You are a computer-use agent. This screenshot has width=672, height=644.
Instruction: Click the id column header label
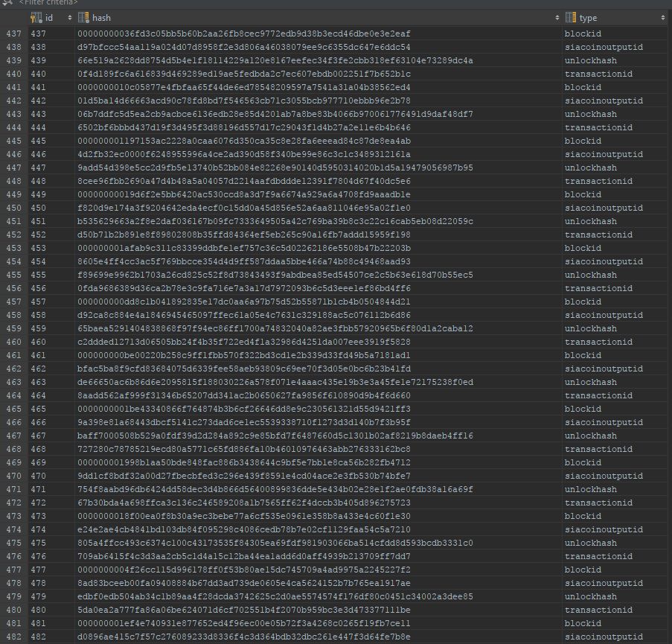[x=49, y=18]
